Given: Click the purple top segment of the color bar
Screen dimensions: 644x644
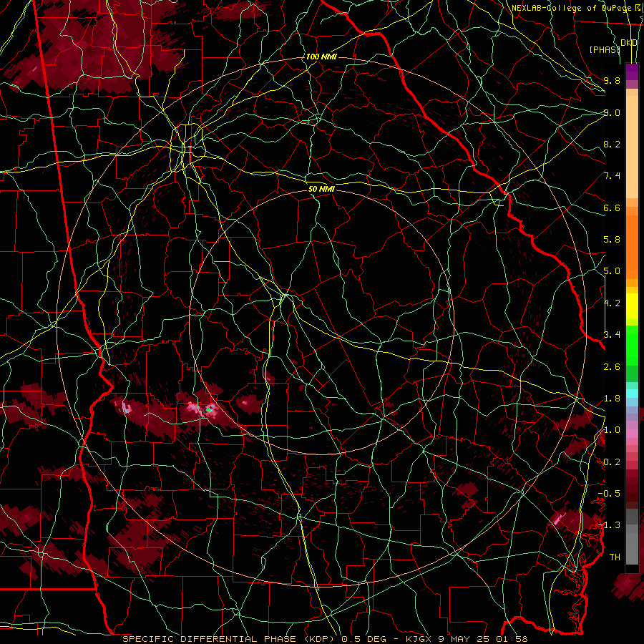Looking at the screenshot, I should (632, 72).
